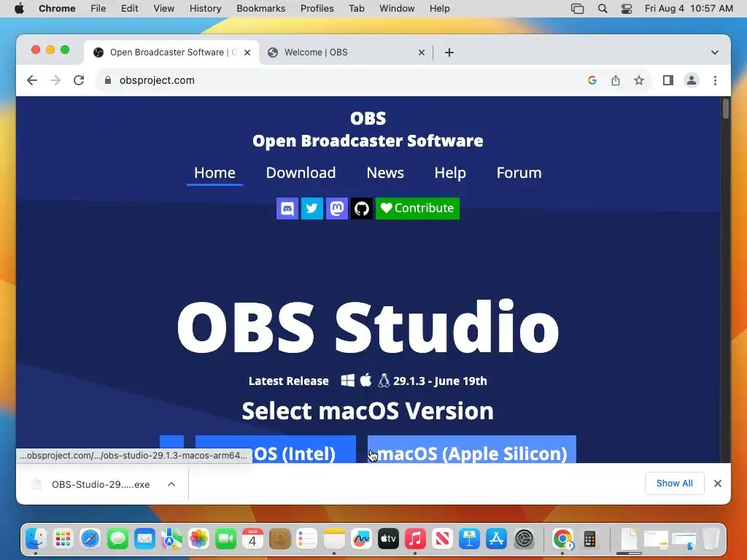Download the macOS (Apple Silicon) build
The height and width of the screenshot is (560, 747).
click(x=472, y=449)
